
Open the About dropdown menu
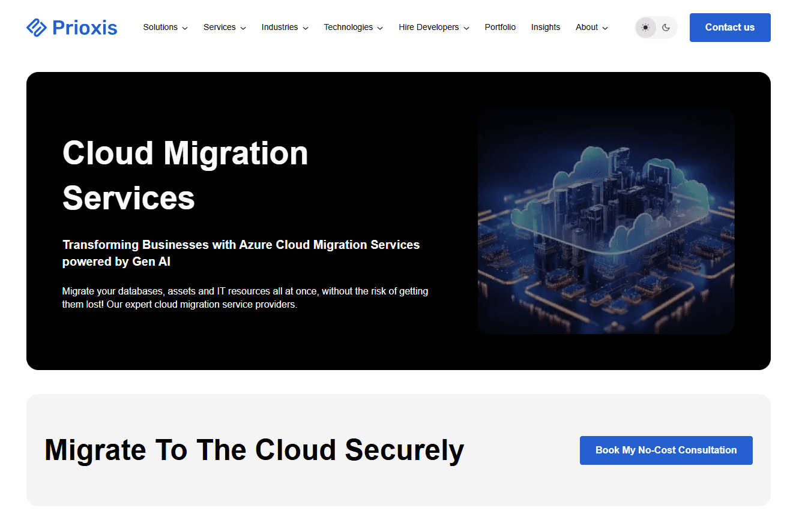coord(591,28)
